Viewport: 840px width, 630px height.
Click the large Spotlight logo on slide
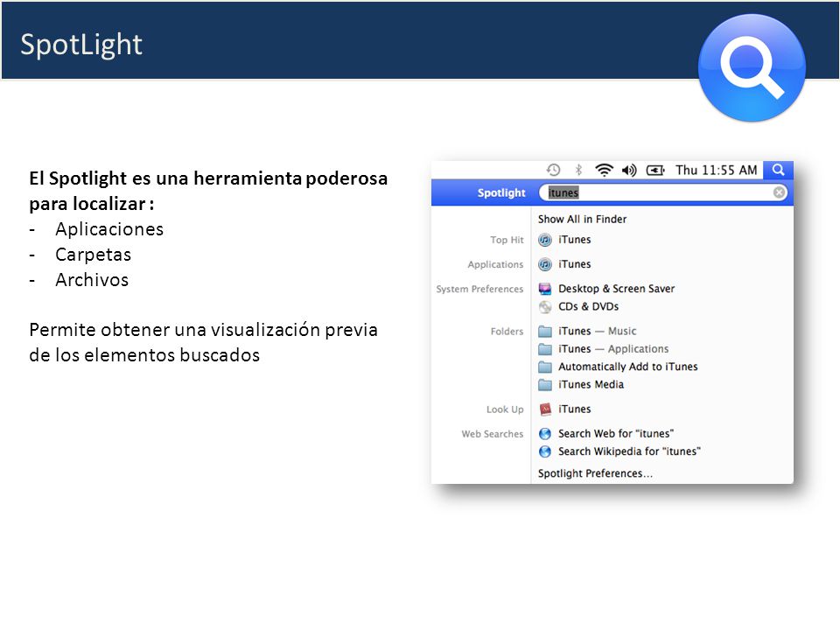[x=752, y=67]
